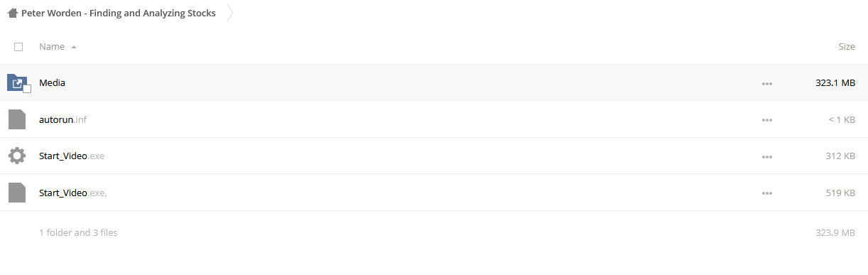The height and width of the screenshot is (275, 868).
Task: Open the Peter Worden breadcrumb folder link
Action: pyautogui.click(x=119, y=13)
